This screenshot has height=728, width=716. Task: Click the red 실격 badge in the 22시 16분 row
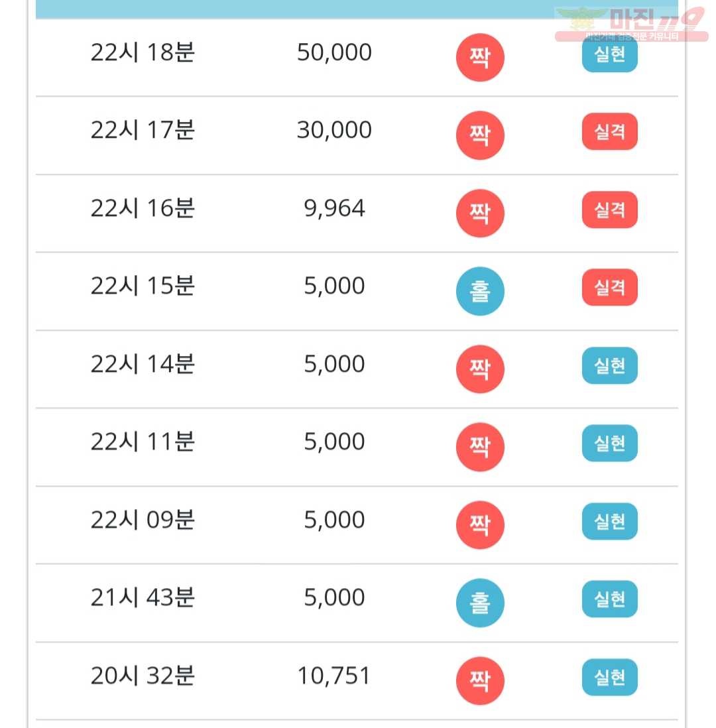click(x=609, y=210)
